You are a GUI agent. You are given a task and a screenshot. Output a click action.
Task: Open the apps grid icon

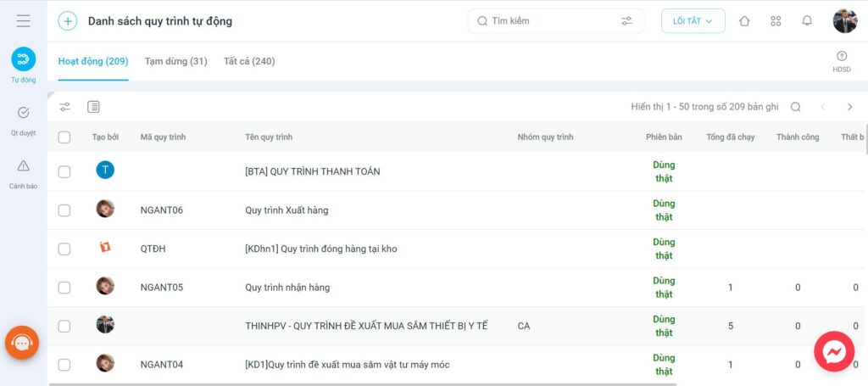(x=776, y=21)
